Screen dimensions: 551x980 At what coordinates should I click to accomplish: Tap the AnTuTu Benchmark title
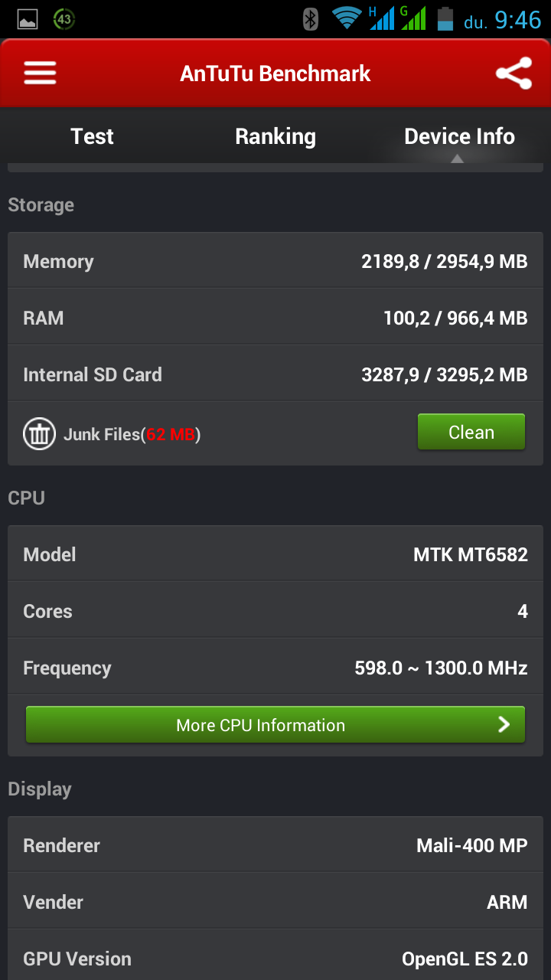click(x=275, y=73)
